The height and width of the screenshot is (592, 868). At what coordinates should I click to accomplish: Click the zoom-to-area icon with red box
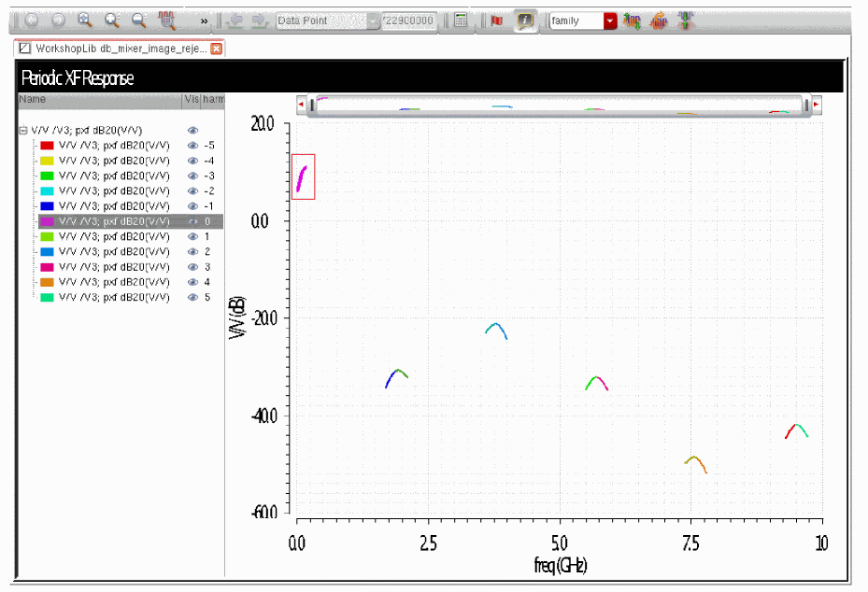(166, 20)
